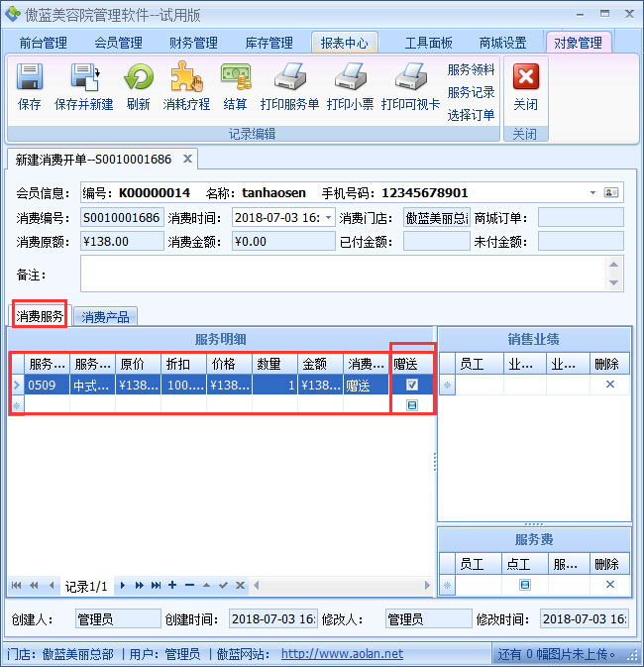The image size is (644, 667).
Task: Expand the 会员信息 member dropdown arrow
Action: [592, 192]
